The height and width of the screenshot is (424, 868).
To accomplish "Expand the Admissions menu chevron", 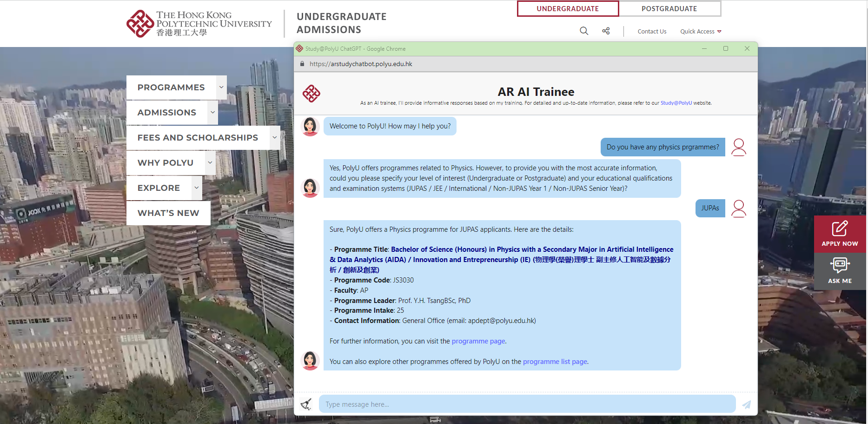I will [212, 113].
